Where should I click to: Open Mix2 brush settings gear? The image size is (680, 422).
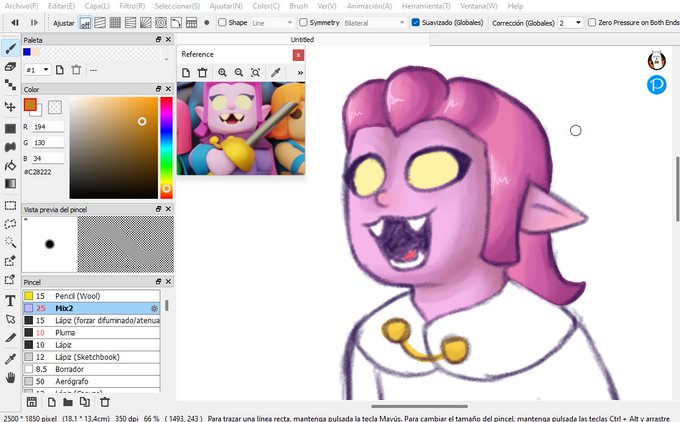(x=154, y=308)
